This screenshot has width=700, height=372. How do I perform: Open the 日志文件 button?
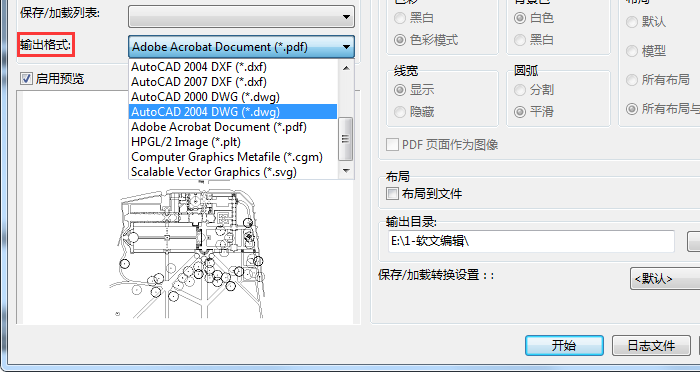(651, 346)
